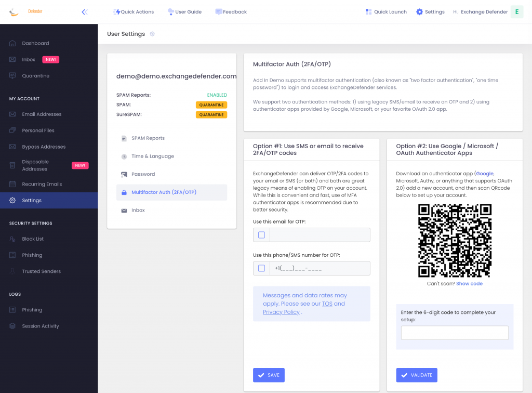Click the ENABLED status for SPAM Reports

(217, 95)
